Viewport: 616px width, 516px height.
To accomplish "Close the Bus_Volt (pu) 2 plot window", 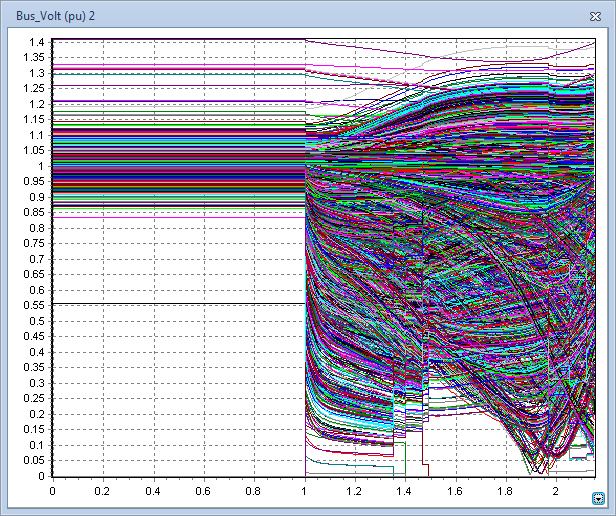I will [x=596, y=17].
